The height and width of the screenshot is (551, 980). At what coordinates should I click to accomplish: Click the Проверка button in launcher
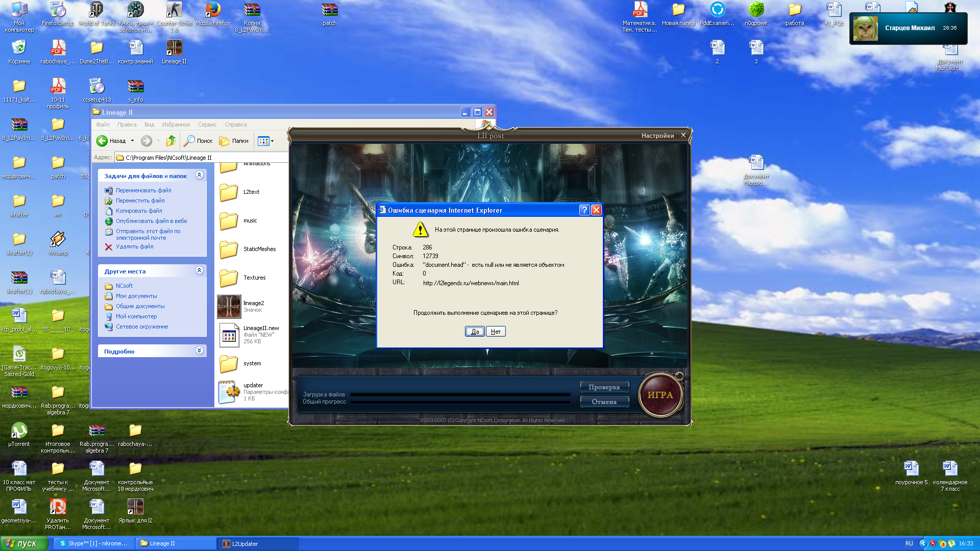(x=604, y=387)
